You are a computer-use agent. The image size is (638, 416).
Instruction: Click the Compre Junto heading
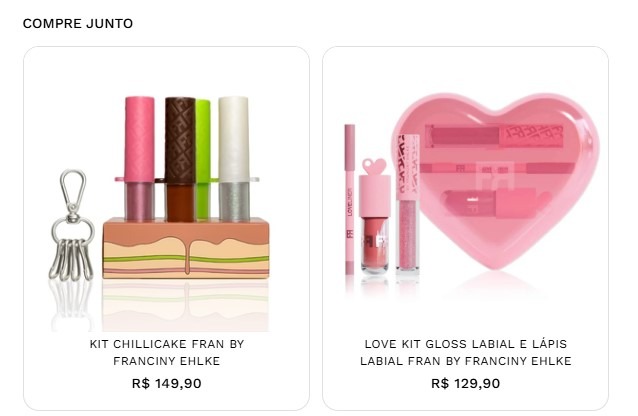tap(78, 24)
